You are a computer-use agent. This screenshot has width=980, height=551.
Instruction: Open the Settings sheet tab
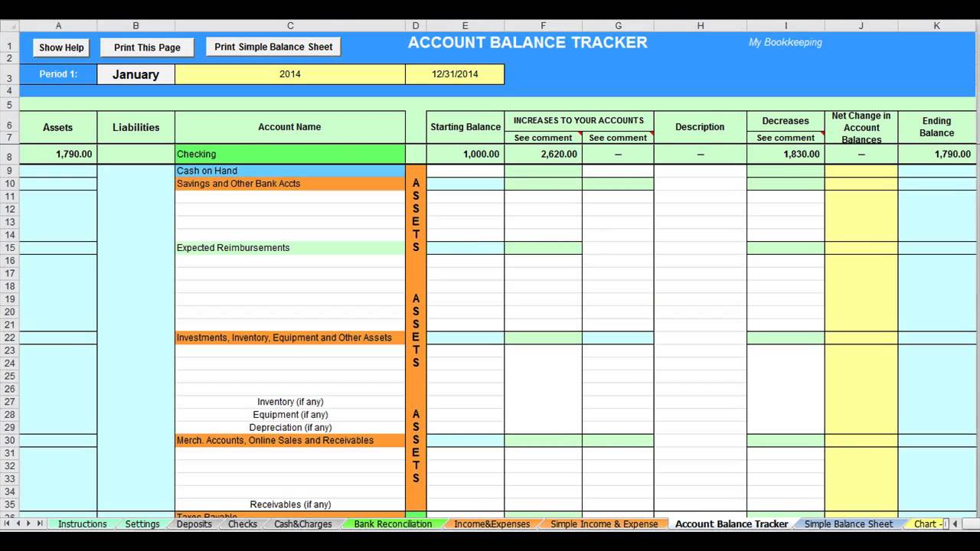(x=142, y=524)
